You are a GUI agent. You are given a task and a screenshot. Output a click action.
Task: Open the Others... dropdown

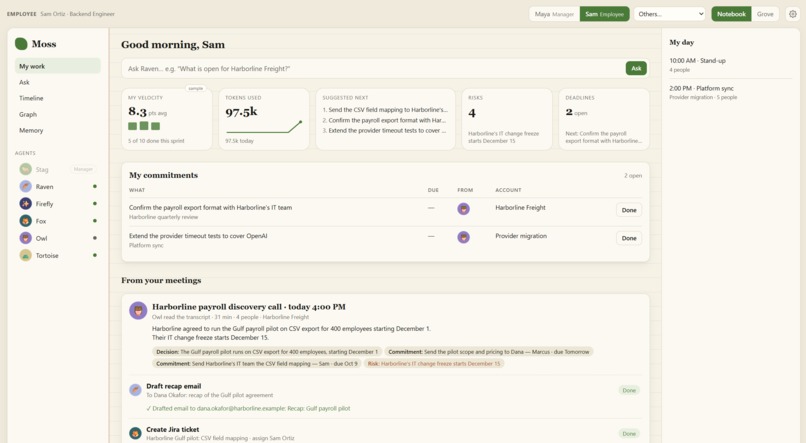[670, 14]
